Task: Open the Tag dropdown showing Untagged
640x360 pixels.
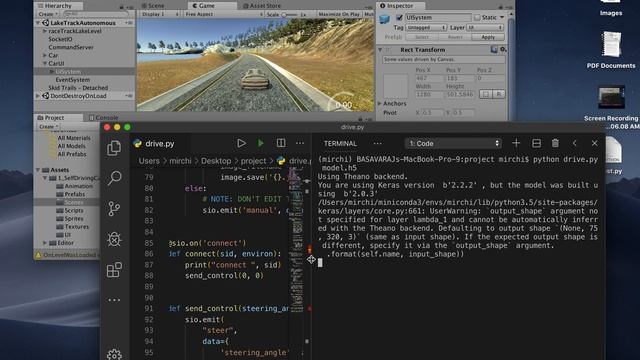Action: (x=426, y=27)
